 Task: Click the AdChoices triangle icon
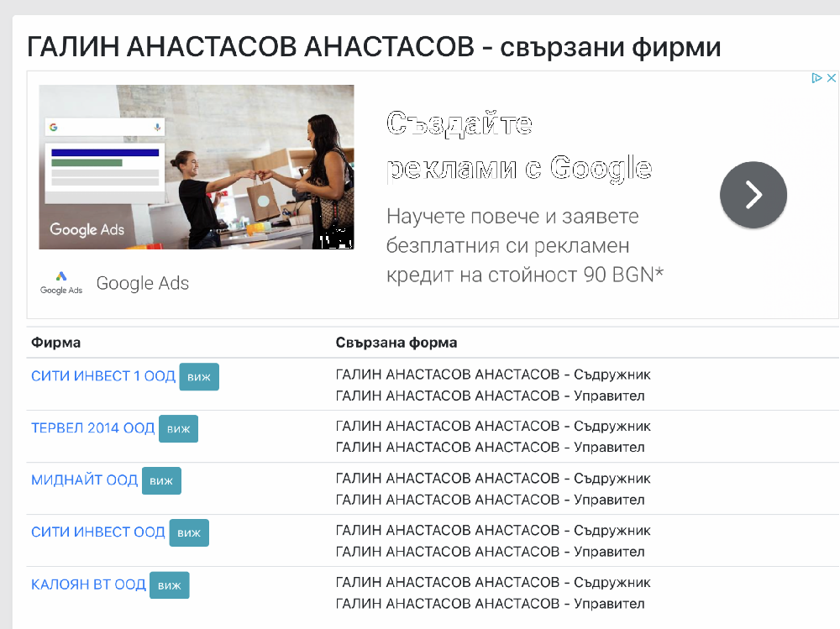coord(816,78)
